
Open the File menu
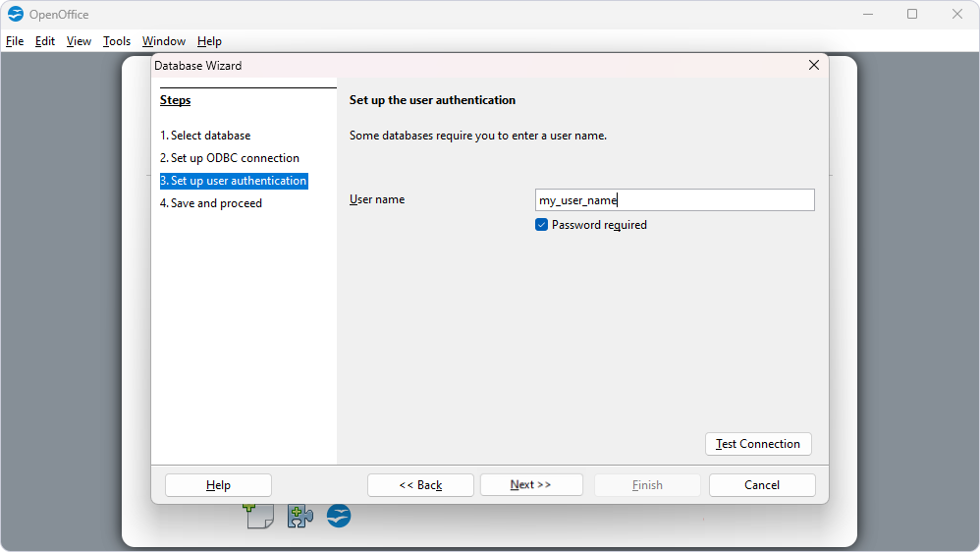(15, 41)
